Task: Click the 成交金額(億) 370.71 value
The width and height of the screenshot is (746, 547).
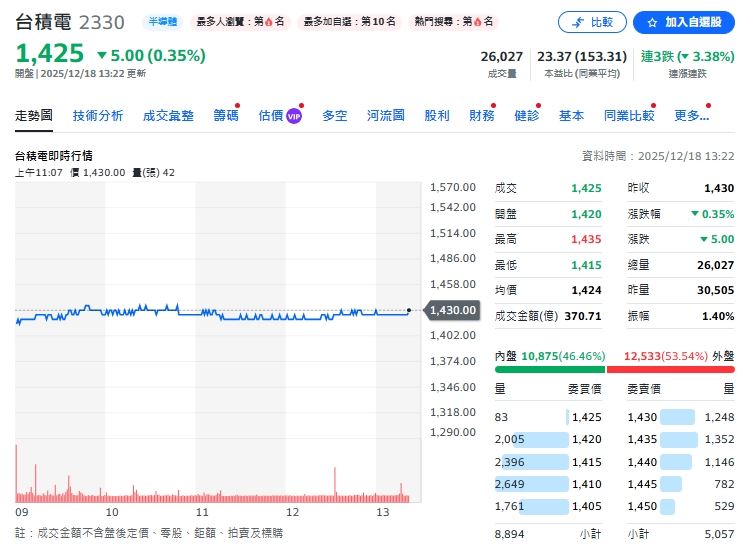Action: click(583, 316)
